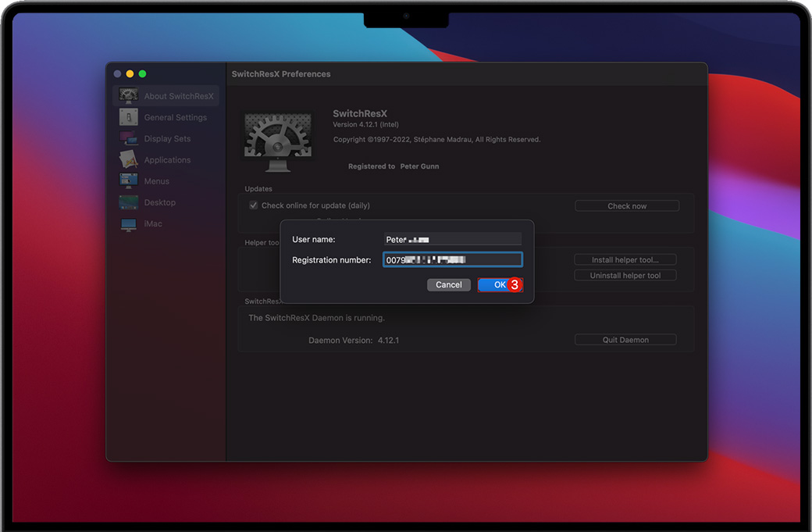Click the yellow minimize window button
Image resolution: width=812 pixels, height=532 pixels.
click(x=130, y=73)
